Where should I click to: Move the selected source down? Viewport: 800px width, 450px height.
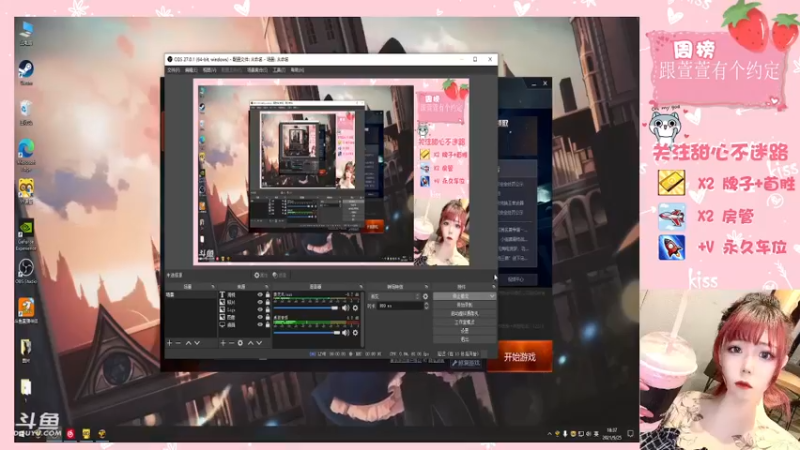[259, 343]
